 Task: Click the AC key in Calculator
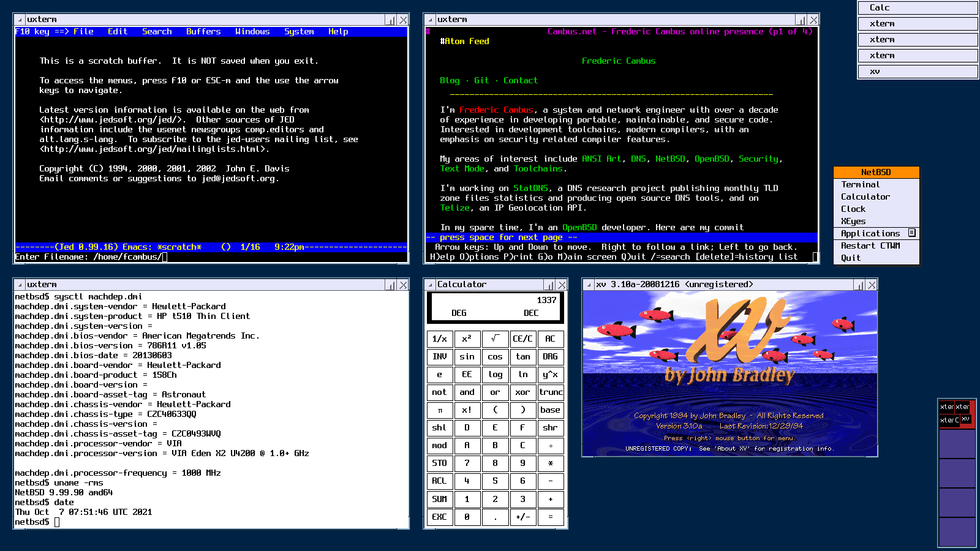point(551,339)
